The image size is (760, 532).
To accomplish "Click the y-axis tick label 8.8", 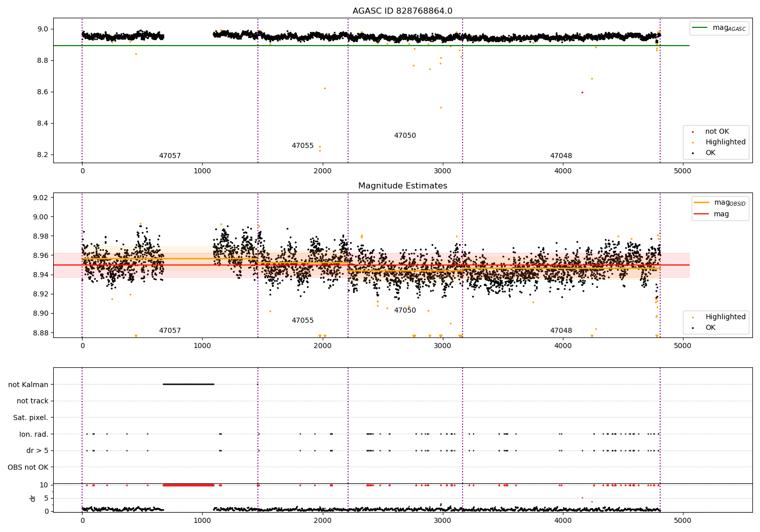I will 42,61.
